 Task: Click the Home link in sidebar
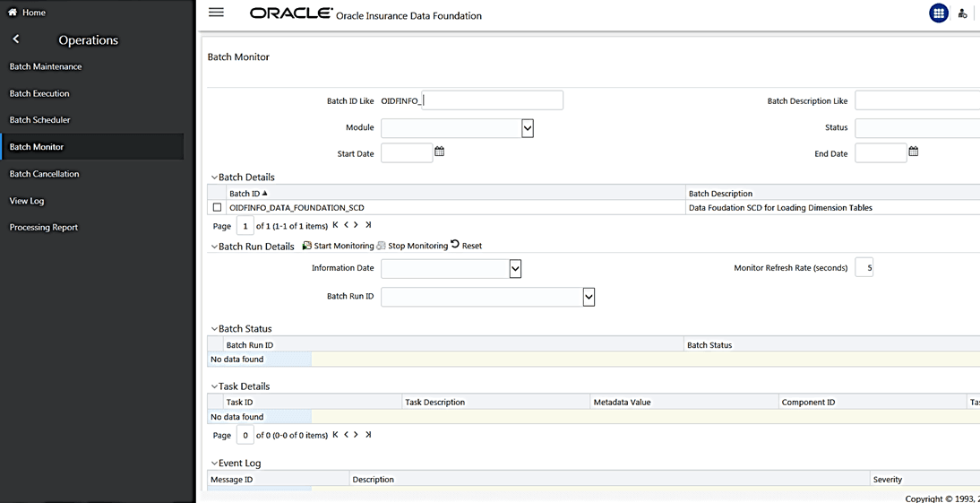click(34, 13)
